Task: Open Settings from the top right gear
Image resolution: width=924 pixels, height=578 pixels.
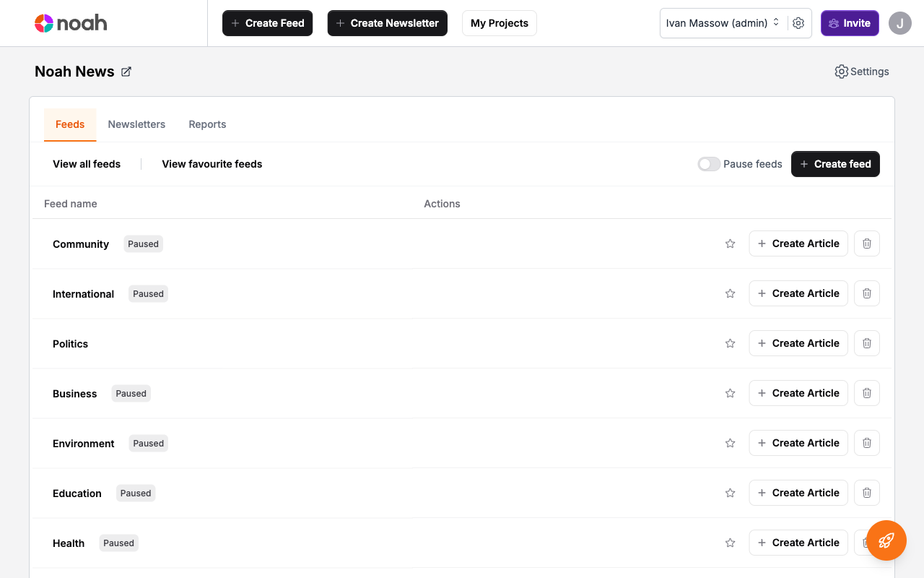Action: point(861,72)
